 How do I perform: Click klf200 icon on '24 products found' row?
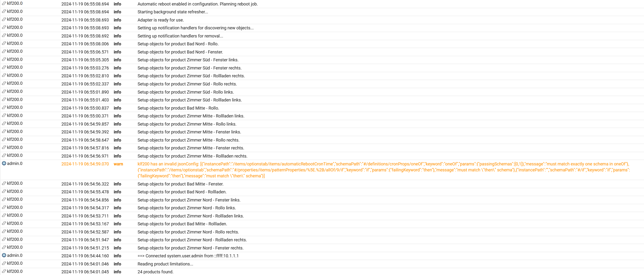[4, 271]
